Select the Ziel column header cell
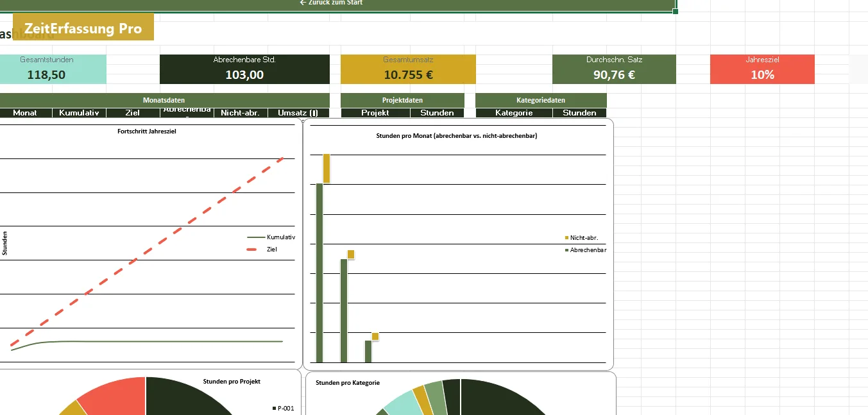The height and width of the screenshot is (415, 868). [x=133, y=113]
